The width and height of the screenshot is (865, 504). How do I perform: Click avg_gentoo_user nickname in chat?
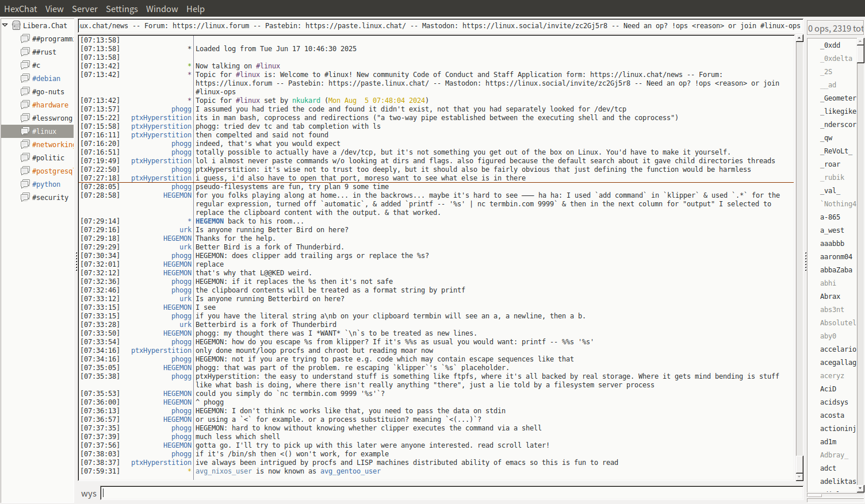[x=350, y=471]
